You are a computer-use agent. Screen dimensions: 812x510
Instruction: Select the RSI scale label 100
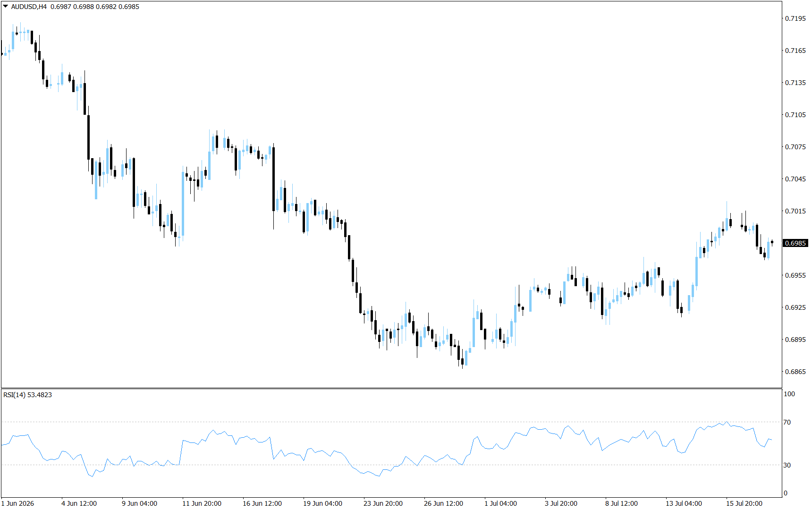tap(789, 394)
